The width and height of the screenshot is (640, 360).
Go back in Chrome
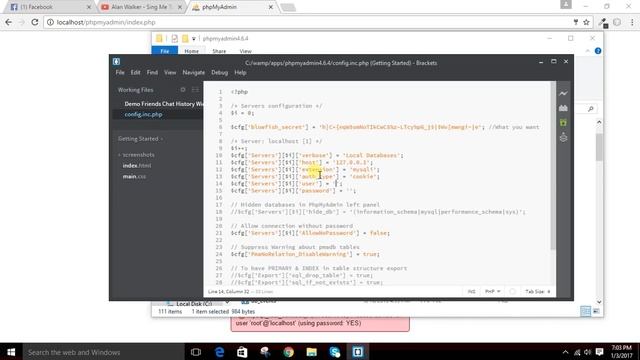tap(9, 22)
